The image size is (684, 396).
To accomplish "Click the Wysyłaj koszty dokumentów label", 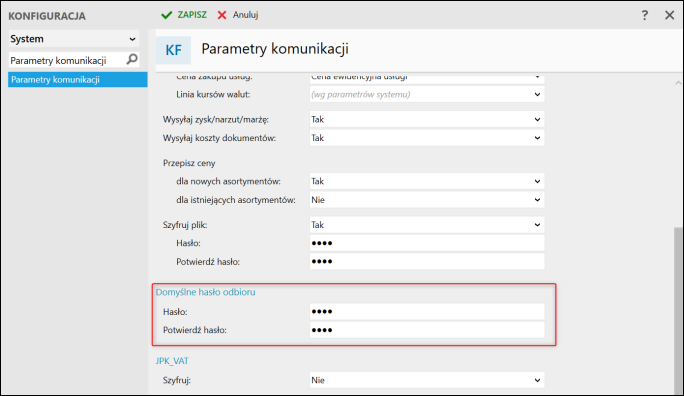I will tap(219, 138).
